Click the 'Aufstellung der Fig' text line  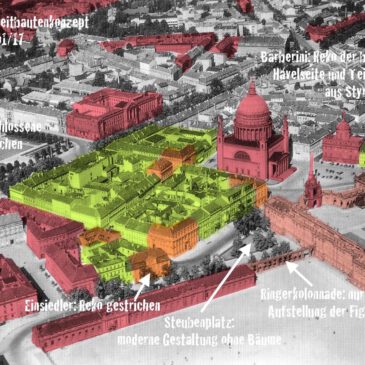pyautogui.click(x=316, y=312)
